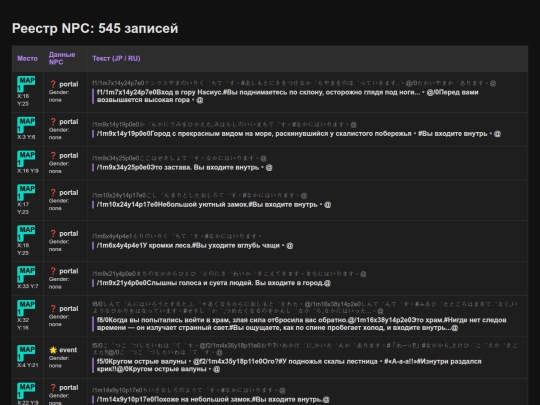Click the MAP 1 badge for 'Похоже на небольшой замок'
Image resolution: width=540 pixels, height=405 pixels.
click(26, 391)
